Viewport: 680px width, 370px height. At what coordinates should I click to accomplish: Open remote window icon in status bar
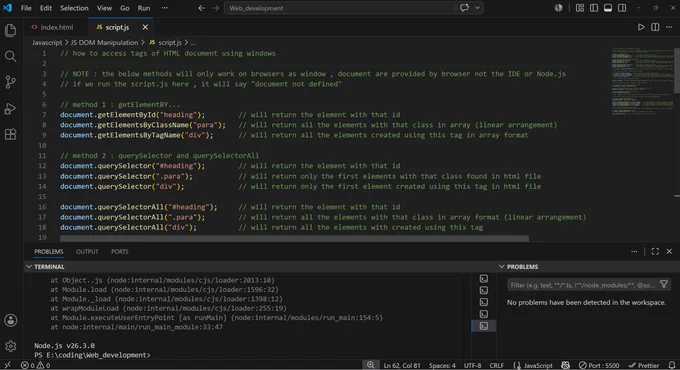(7, 365)
